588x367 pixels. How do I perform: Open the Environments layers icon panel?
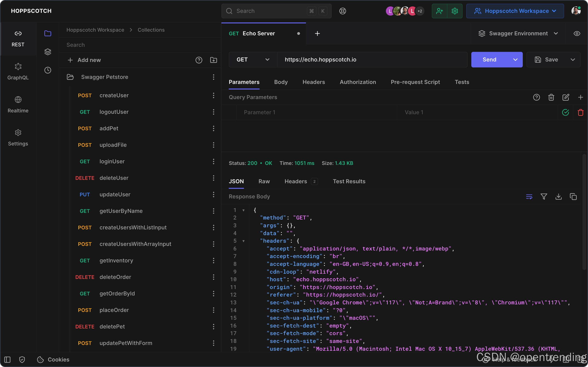(x=48, y=52)
